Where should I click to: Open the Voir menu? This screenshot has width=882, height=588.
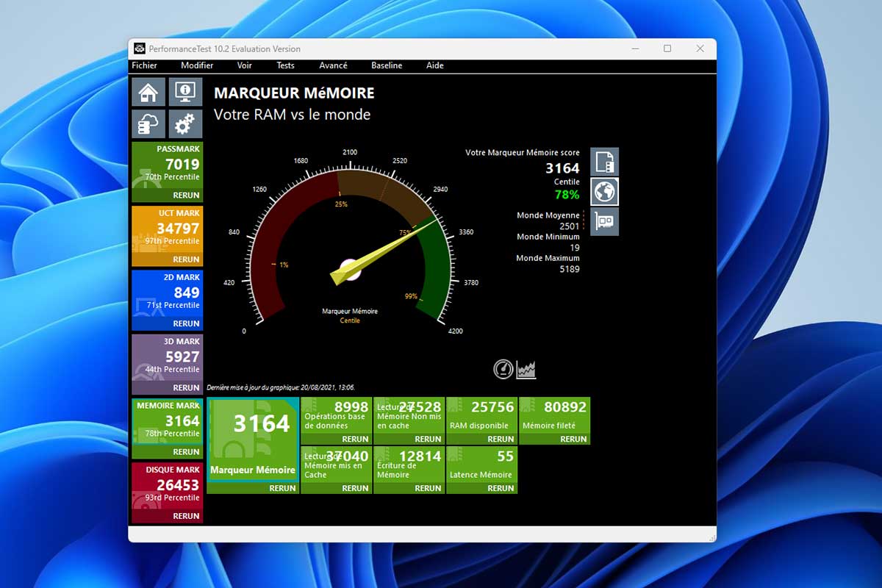tap(245, 65)
